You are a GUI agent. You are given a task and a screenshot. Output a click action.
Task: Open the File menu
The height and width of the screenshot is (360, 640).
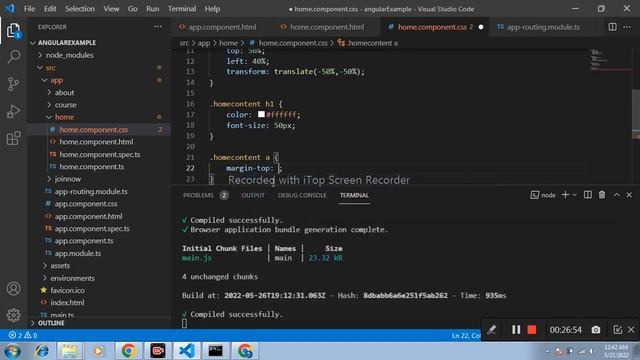[x=29, y=9]
